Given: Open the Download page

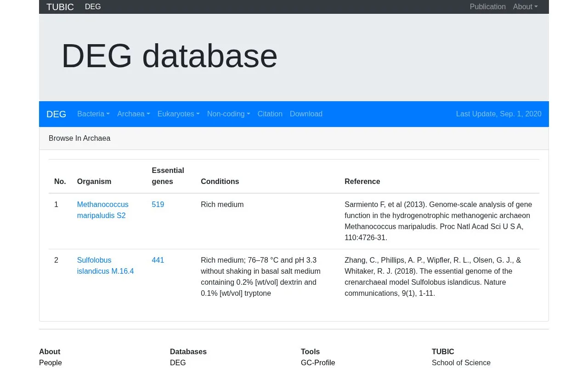Looking at the screenshot, I should (x=306, y=114).
